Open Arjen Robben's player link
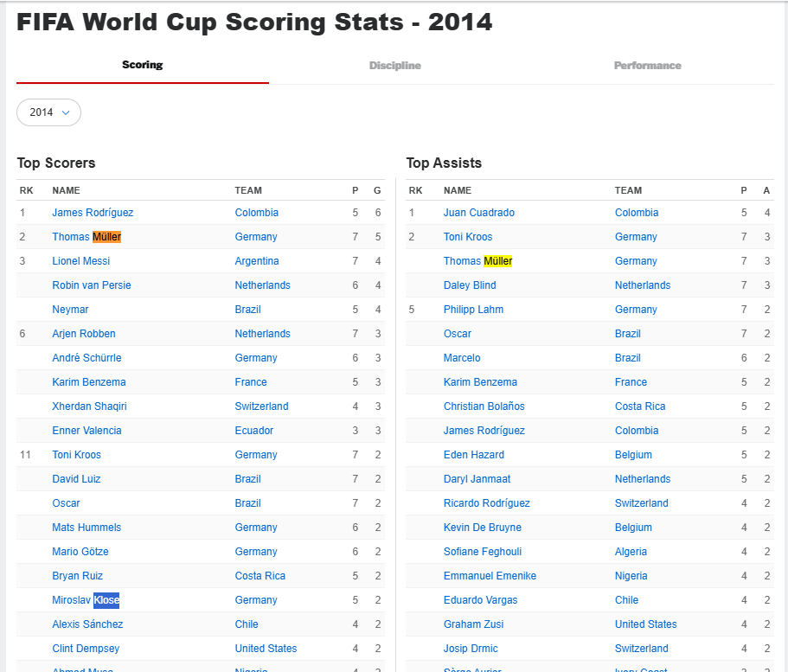This screenshot has height=672, width=788. (x=84, y=333)
